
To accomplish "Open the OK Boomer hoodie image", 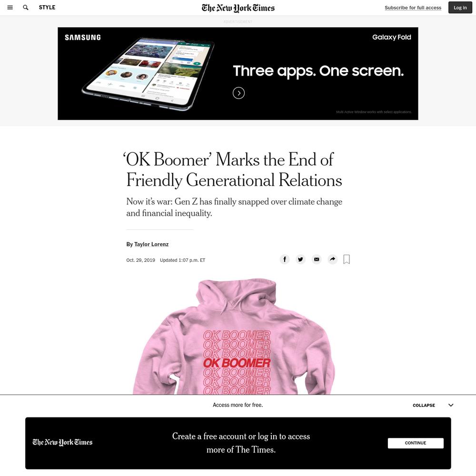I will click(x=234, y=337).
